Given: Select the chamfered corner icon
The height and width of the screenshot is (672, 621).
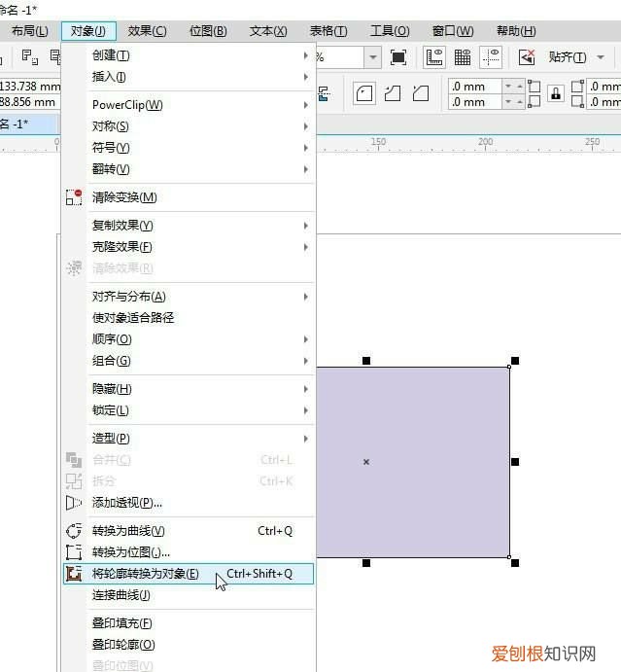Looking at the screenshot, I should click(x=421, y=93).
